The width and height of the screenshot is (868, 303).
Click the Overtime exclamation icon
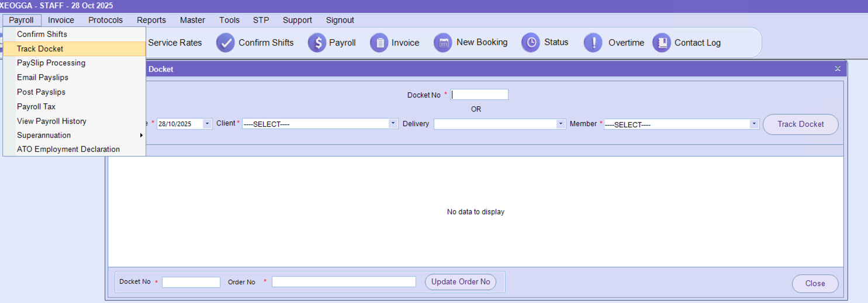(593, 43)
